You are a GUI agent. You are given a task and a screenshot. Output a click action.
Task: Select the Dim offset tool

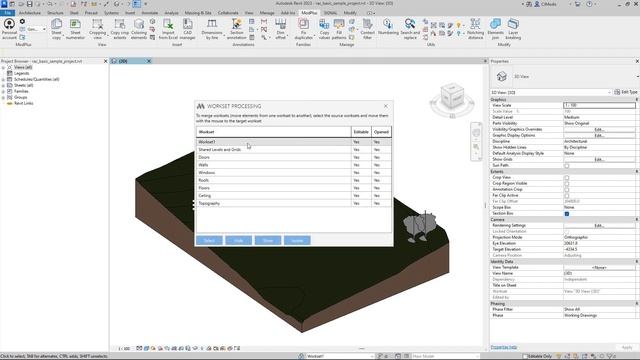point(280,29)
